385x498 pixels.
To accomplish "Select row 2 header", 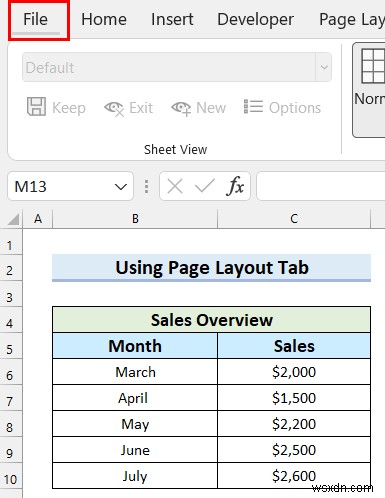I will pyautogui.click(x=11, y=268).
